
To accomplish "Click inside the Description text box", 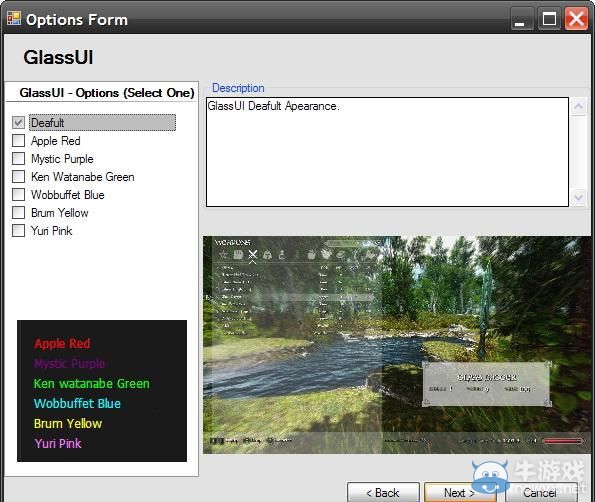I will click(x=387, y=152).
